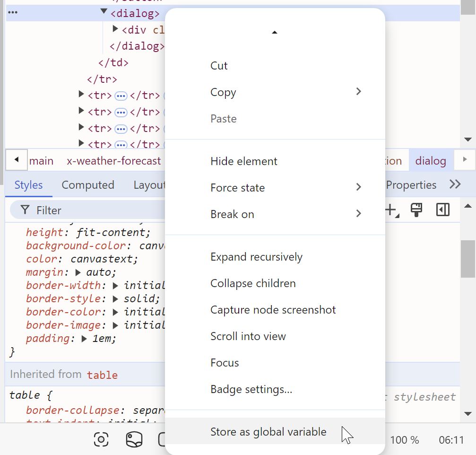This screenshot has width=476, height=455.
Task: Open Badge settings…
Action: point(275,389)
